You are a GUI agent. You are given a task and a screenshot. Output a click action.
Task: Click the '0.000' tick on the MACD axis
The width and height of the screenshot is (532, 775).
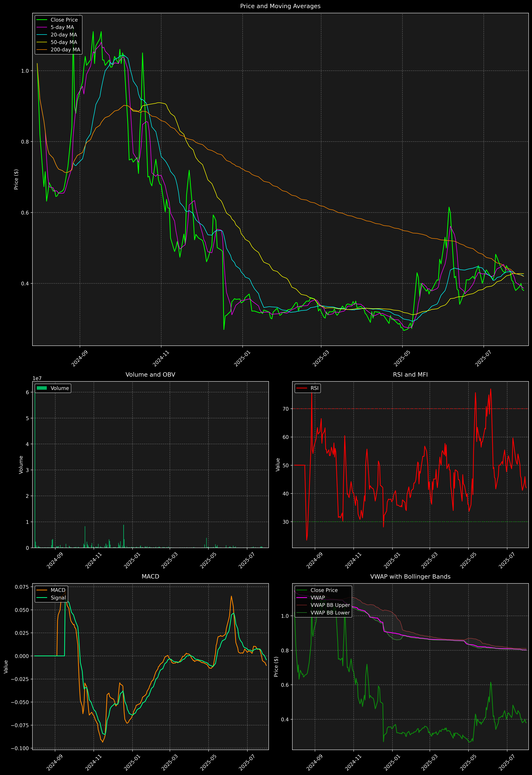(x=22, y=656)
